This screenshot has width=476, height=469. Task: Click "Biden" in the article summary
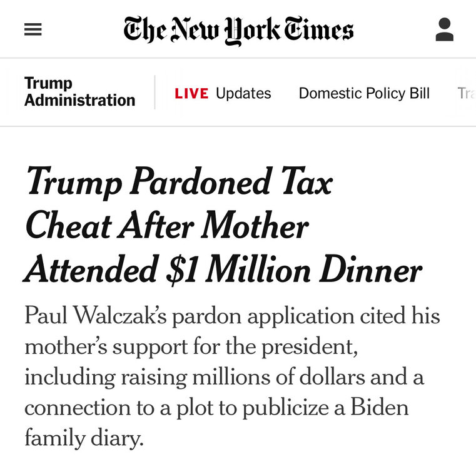[x=379, y=408]
